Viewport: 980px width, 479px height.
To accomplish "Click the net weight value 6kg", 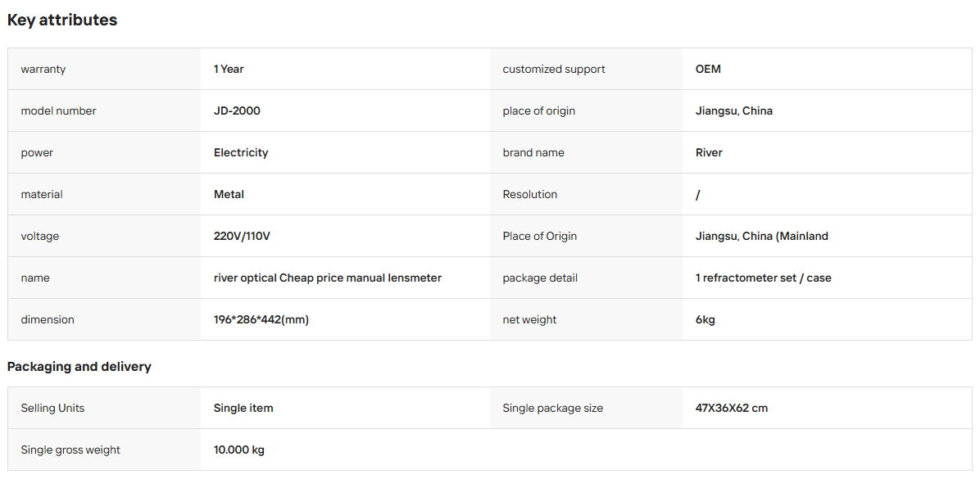I will click(705, 320).
